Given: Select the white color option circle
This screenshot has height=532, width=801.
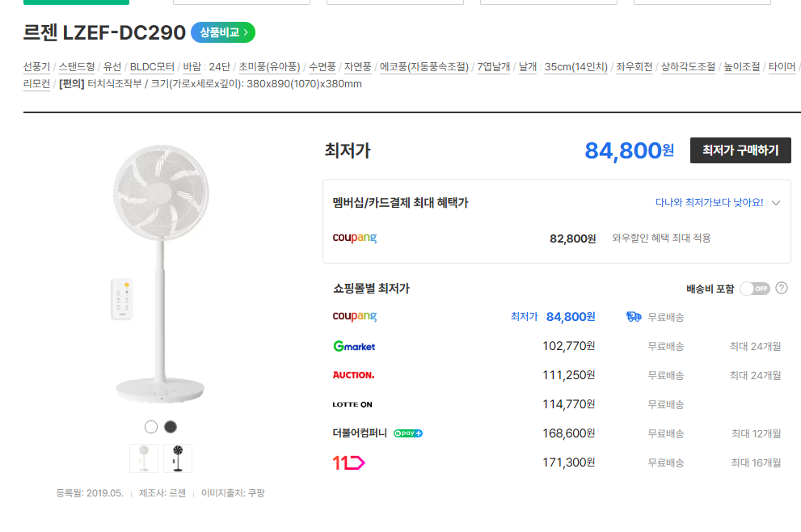Looking at the screenshot, I should click(151, 427).
